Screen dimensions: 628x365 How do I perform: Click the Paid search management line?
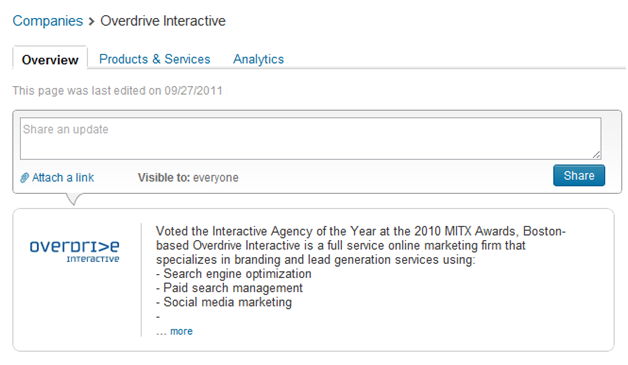229,288
